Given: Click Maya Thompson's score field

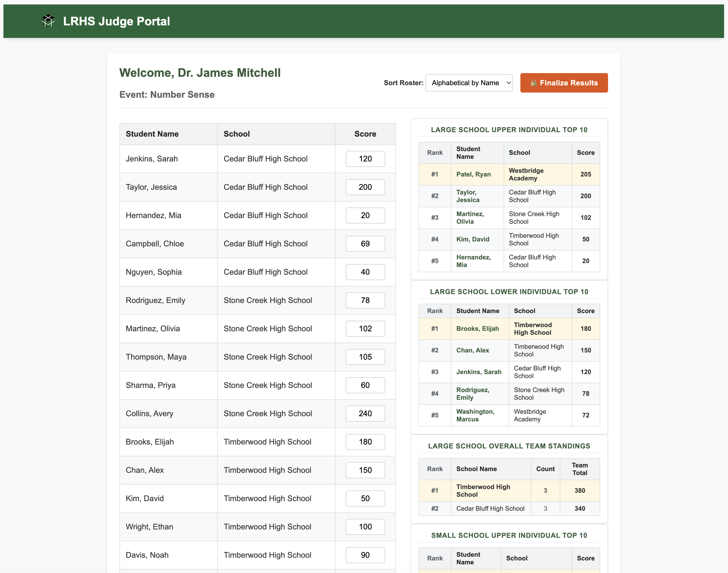Looking at the screenshot, I should click(365, 357).
